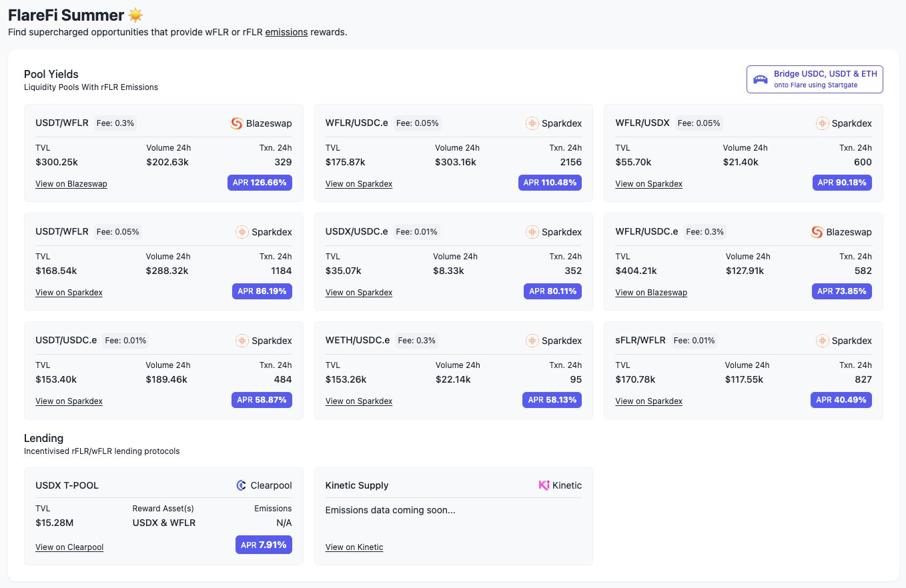This screenshot has width=906, height=588.
Task: Click the bridge icon in Stargate button
Action: 761,79
